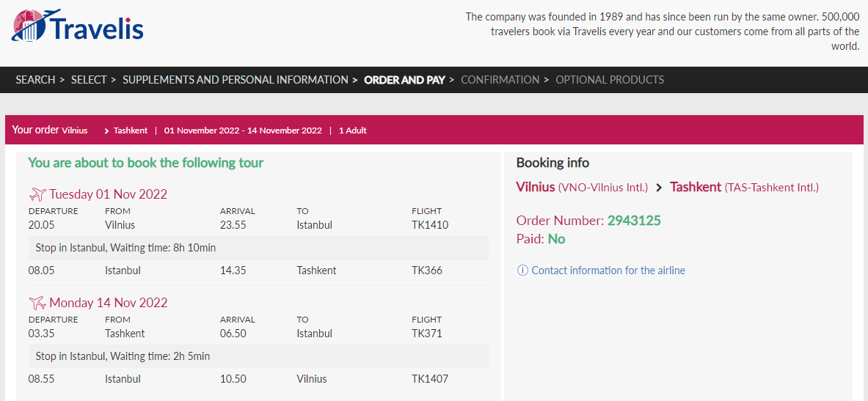
Task: Click the OPTIONAL PRODUCTS step
Action: pos(610,80)
